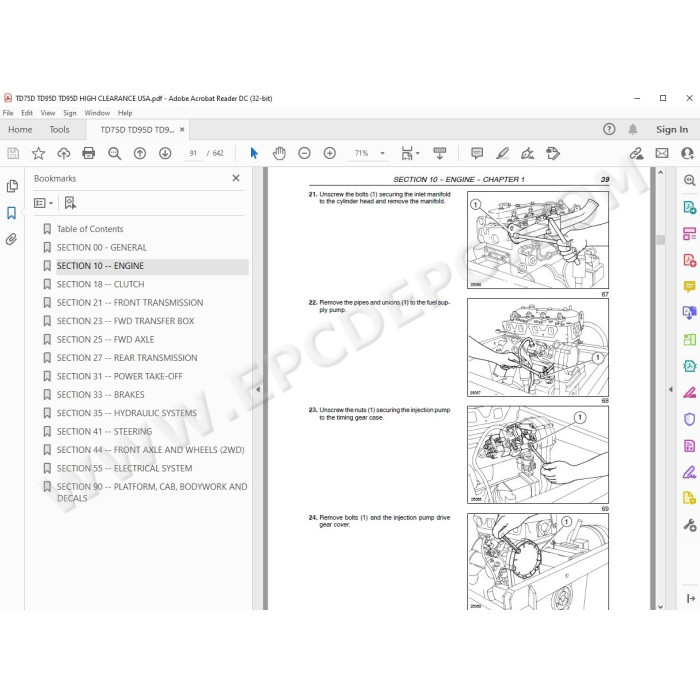Add a comment sticky note
This screenshot has width=700, height=700.
point(477,154)
